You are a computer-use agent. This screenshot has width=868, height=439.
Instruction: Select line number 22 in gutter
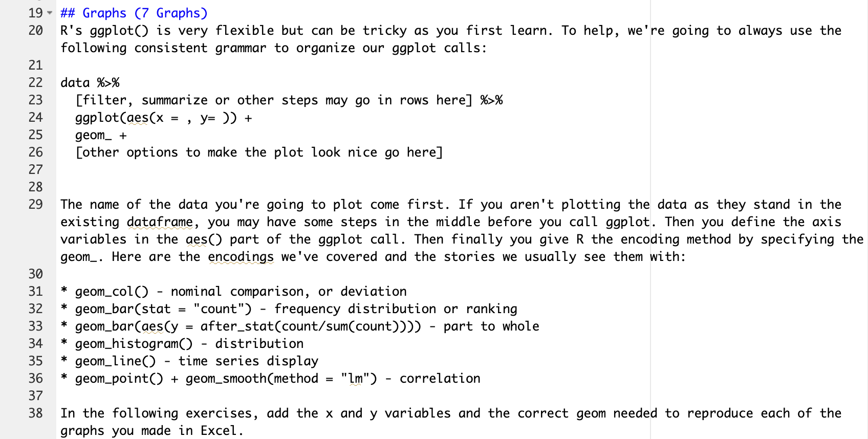click(x=35, y=82)
